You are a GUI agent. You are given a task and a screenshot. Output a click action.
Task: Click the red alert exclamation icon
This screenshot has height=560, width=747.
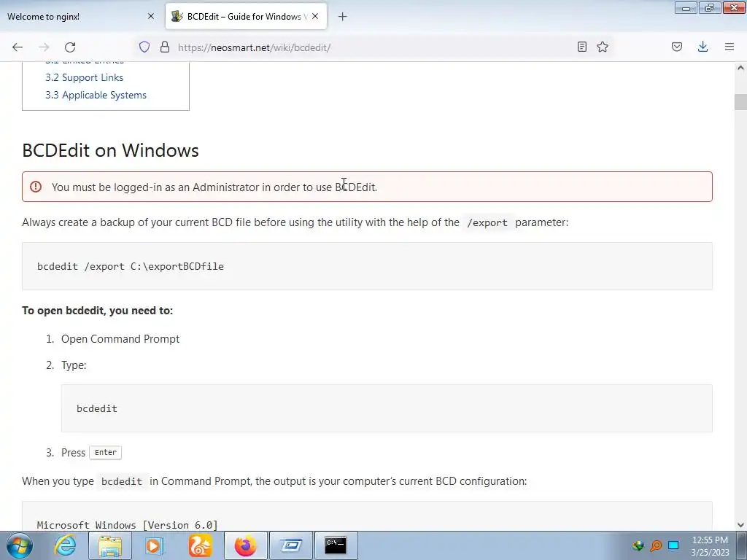click(36, 187)
